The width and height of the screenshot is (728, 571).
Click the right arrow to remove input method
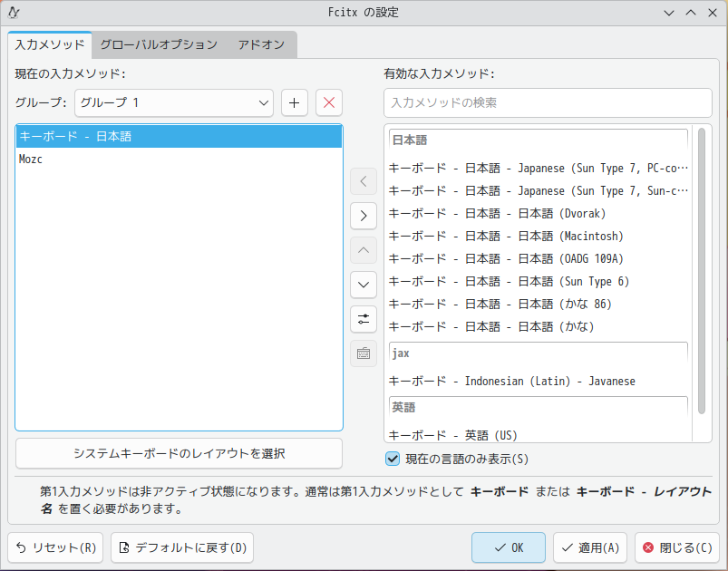363,216
